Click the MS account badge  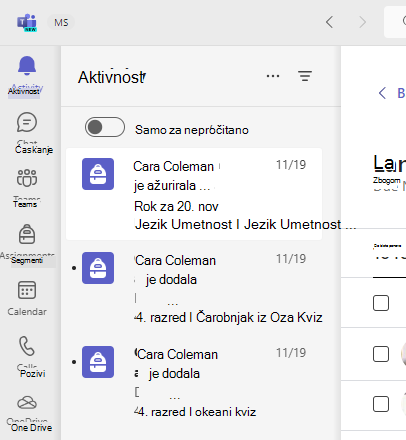tap(61, 23)
